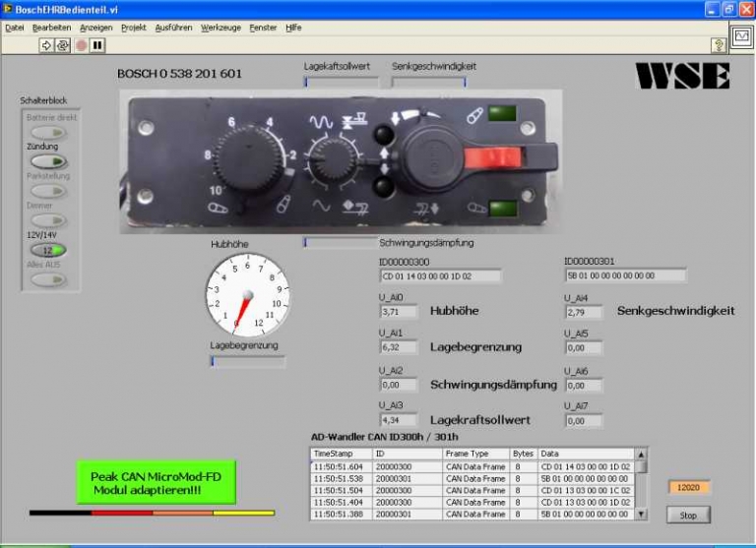
Task: Click the upper green LED indicator on panel
Action: pos(503,113)
